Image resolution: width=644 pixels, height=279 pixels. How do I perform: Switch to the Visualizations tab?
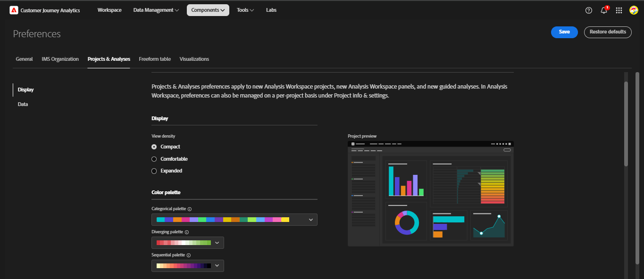point(194,59)
